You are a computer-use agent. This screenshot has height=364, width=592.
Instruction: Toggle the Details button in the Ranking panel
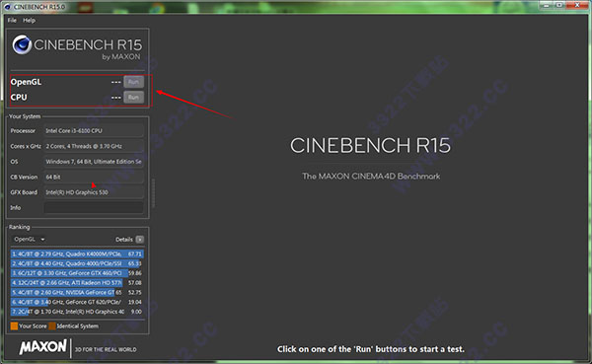coord(140,240)
